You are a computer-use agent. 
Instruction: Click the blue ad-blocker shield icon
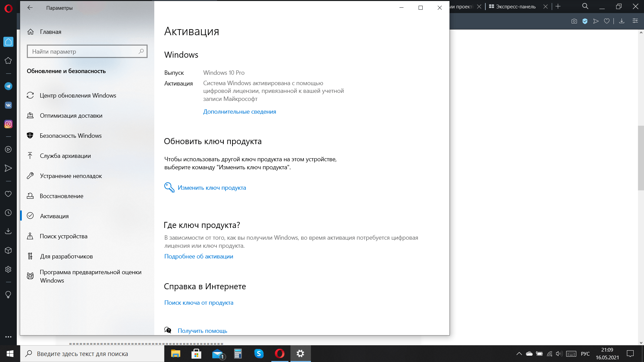point(585,21)
